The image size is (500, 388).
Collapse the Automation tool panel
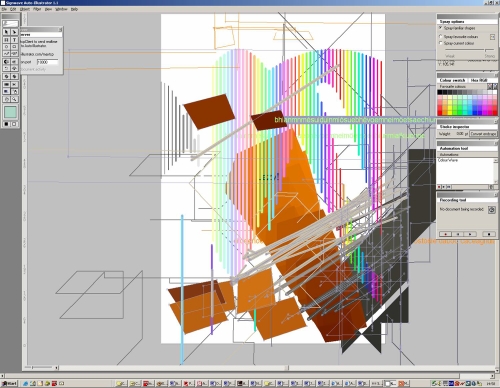[x=496, y=143]
